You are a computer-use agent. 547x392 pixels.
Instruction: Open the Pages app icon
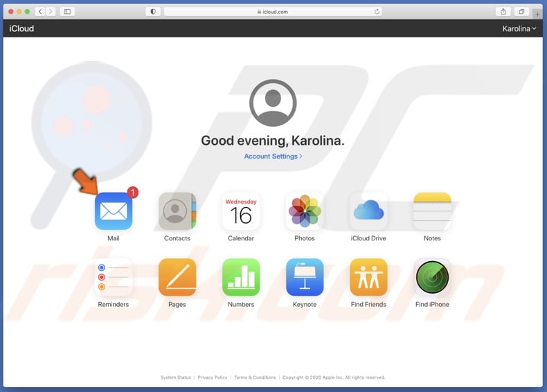177,277
